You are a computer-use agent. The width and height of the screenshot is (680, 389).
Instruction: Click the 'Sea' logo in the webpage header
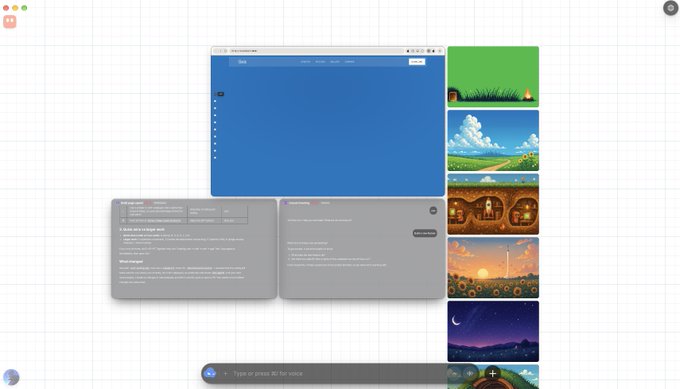(242, 62)
